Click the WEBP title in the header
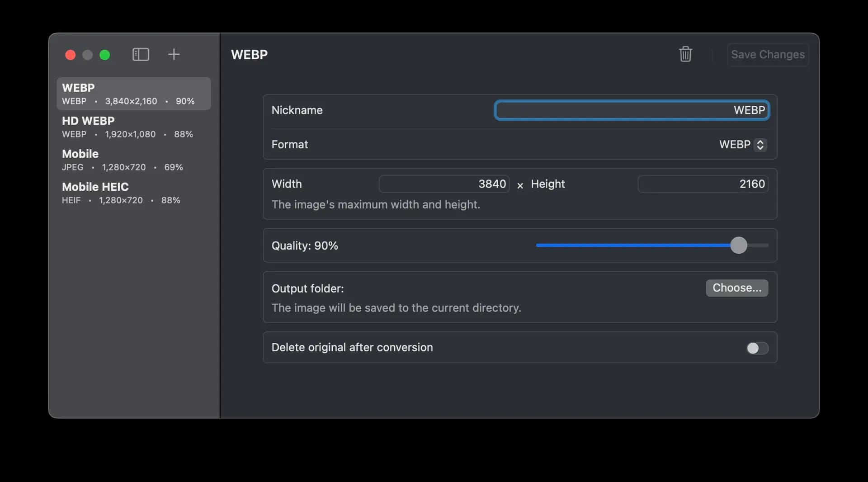 click(x=249, y=55)
